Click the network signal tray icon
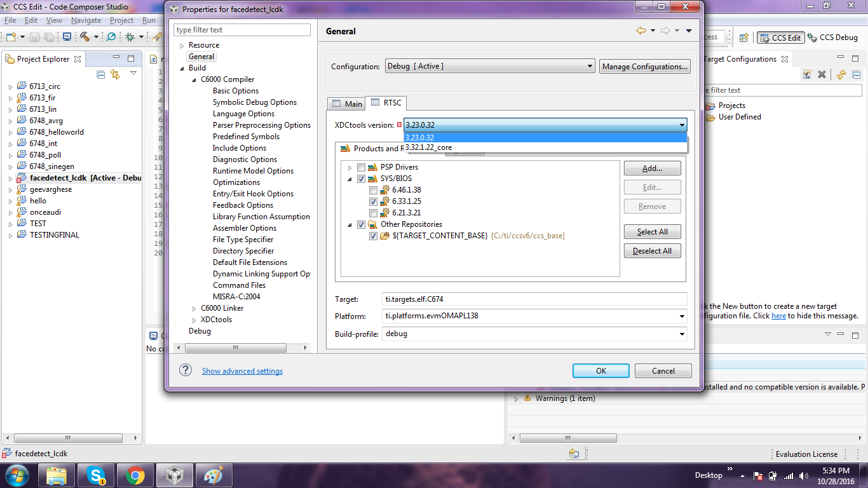The height and width of the screenshot is (488, 868). [x=789, y=476]
